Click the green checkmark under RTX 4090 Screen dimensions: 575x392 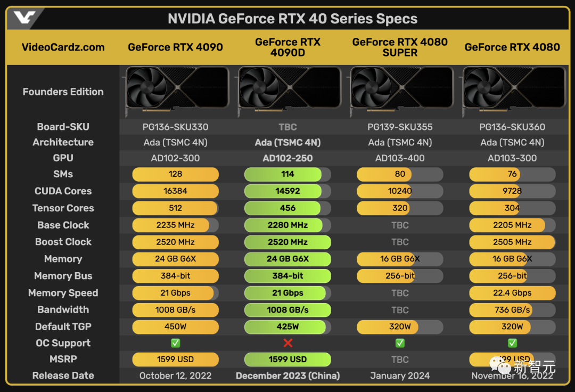tap(175, 343)
